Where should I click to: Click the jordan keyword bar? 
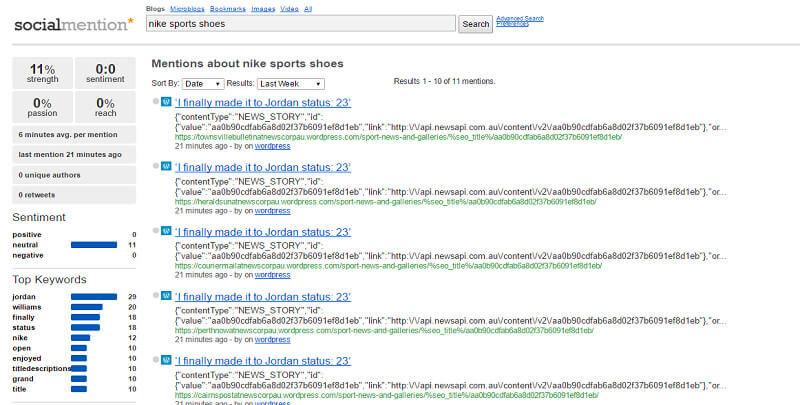pos(94,297)
